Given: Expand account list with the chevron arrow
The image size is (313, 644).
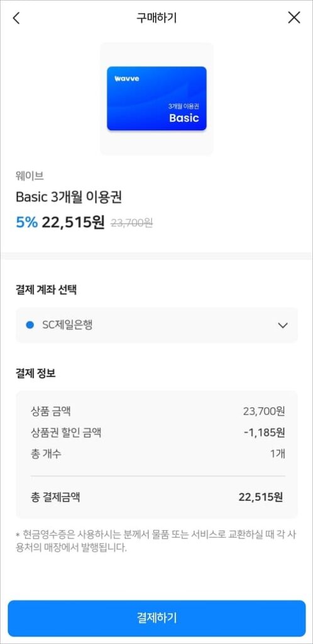Looking at the screenshot, I should pyautogui.click(x=283, y=326).
